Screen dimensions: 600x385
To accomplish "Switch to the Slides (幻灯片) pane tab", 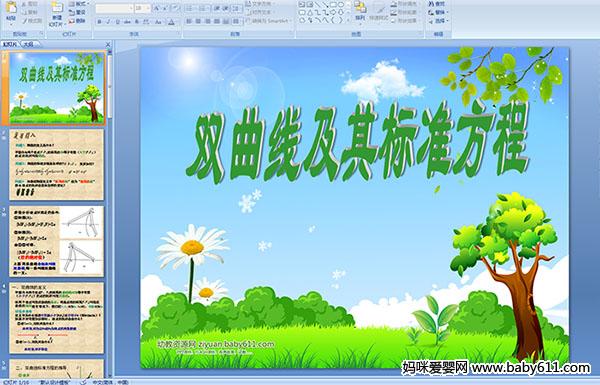I will pyautogui.click(x=10, y=44).
